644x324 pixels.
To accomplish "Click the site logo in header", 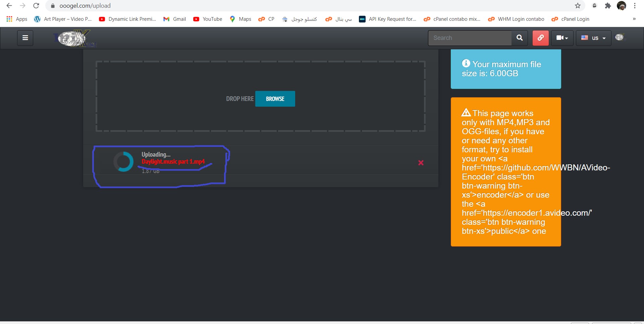I will [x=75, y=38].
